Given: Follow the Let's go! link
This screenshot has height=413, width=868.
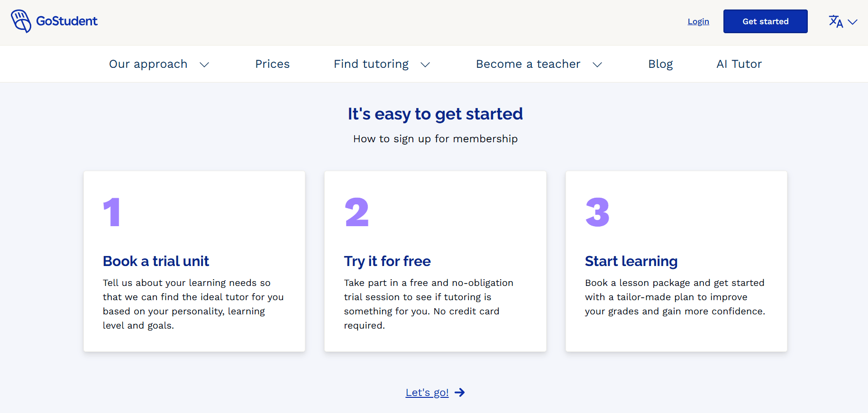Looking at the screenshot, I should [x=427, y=393].
